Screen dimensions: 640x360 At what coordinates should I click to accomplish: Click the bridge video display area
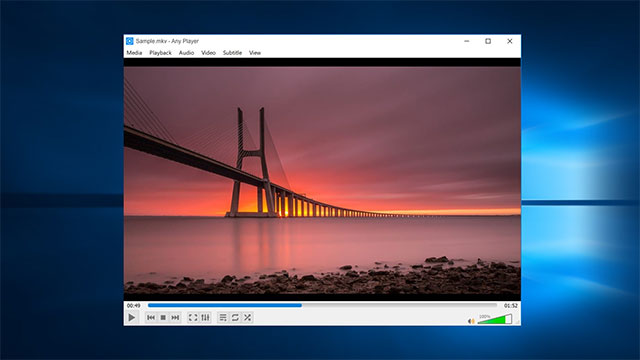click(x=322, y=180)
